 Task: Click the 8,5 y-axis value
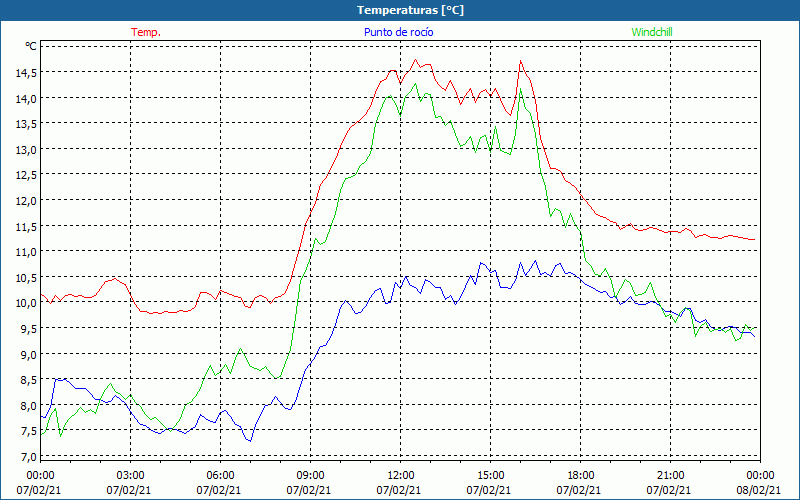[28, 380]
